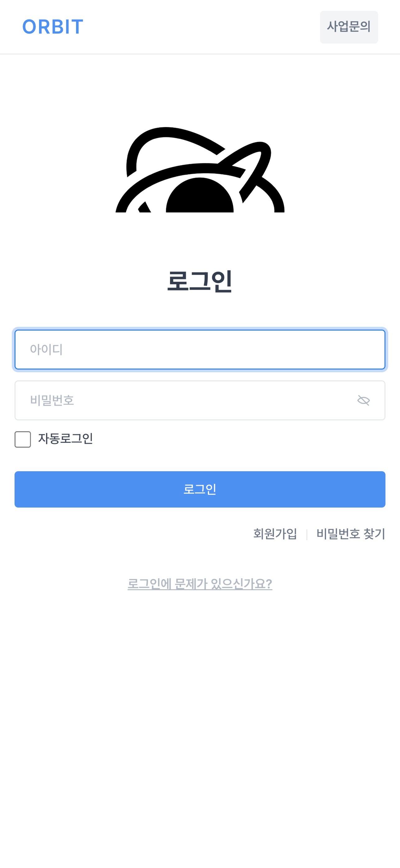Open the 비밀번호 찾기 link
The image size is (400, 868).
350,534
